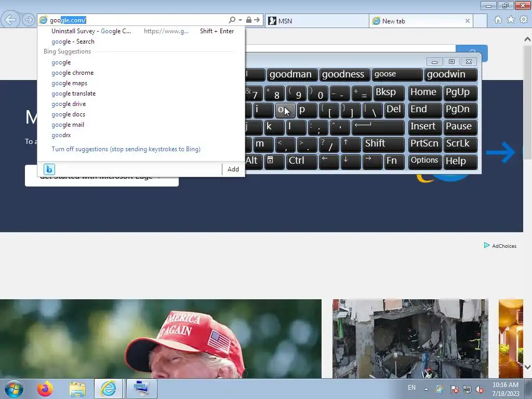Pick 'goodness' word prediction on keyboard
The height and width of the screenshot is (399, 532).
[x=345, y=75]
